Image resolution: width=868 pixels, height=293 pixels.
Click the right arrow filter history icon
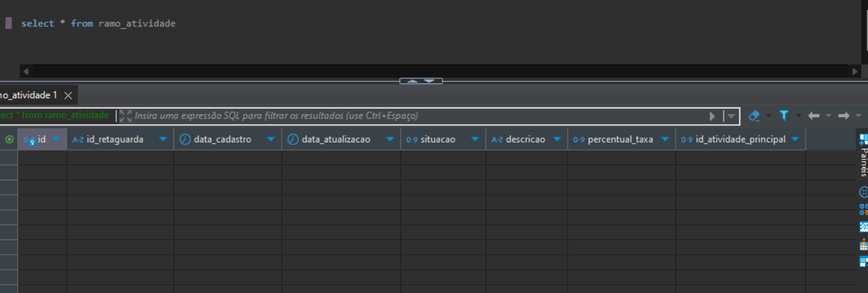844,116
